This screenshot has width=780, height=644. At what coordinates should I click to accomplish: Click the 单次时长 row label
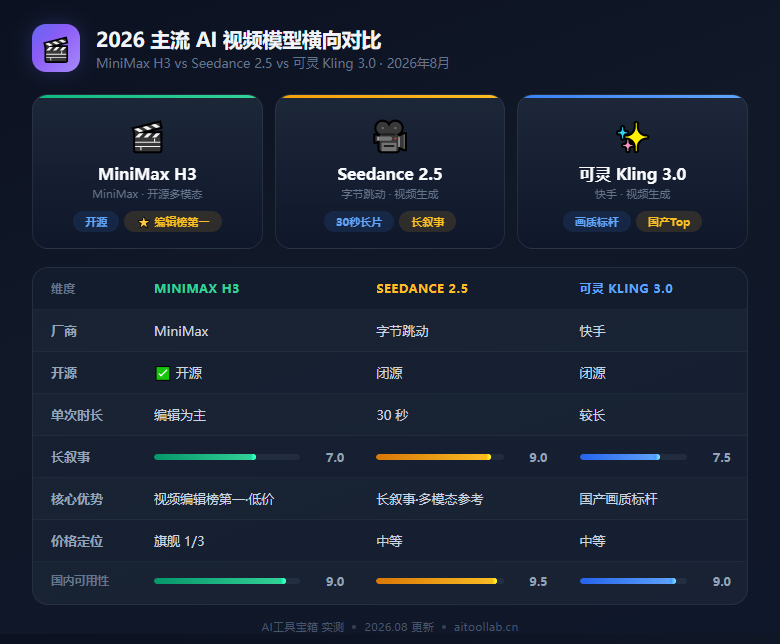click(77, 415)
